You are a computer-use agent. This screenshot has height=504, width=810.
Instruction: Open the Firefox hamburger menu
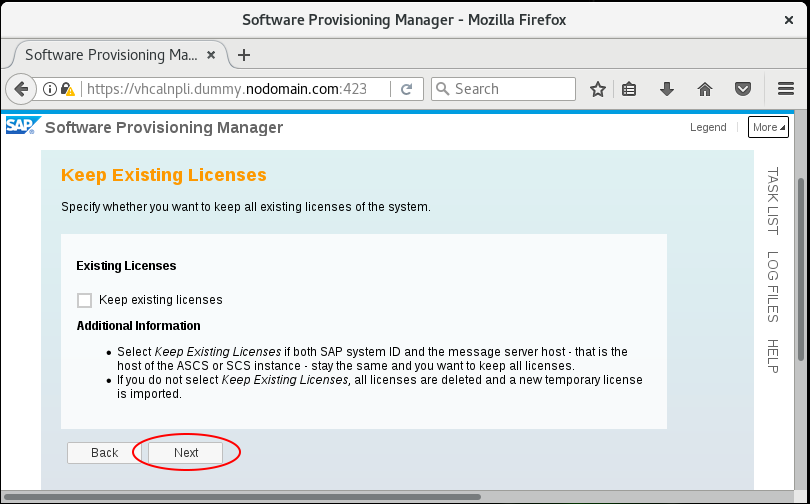(786, 89)
